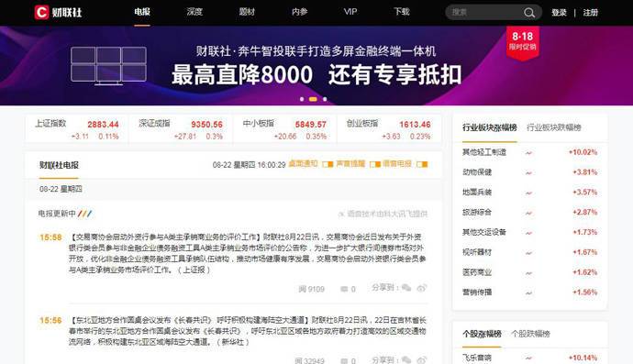Click the 财联社 logo in the header
This screenshot has height=364, width=633.
coord(58,12)
